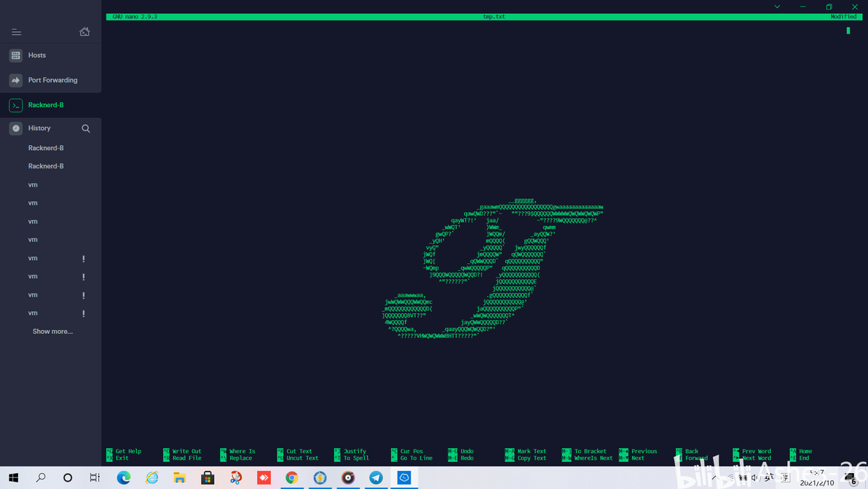This screenshot has height=489, width=868.
Task: Select second Racknerd-B history entry
Action: [x=46, y=166]
